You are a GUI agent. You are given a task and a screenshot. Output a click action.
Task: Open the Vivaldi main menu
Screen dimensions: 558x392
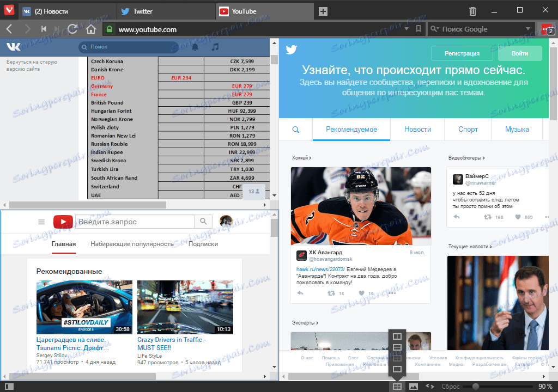9,10
